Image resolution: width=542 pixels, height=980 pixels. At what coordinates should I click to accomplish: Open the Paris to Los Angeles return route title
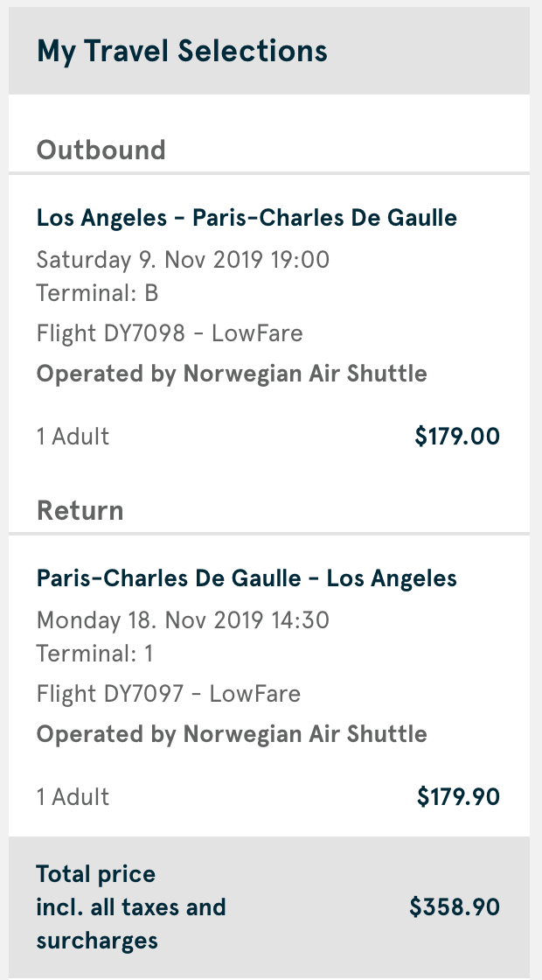pyautogui.click(x=247, y=577)
